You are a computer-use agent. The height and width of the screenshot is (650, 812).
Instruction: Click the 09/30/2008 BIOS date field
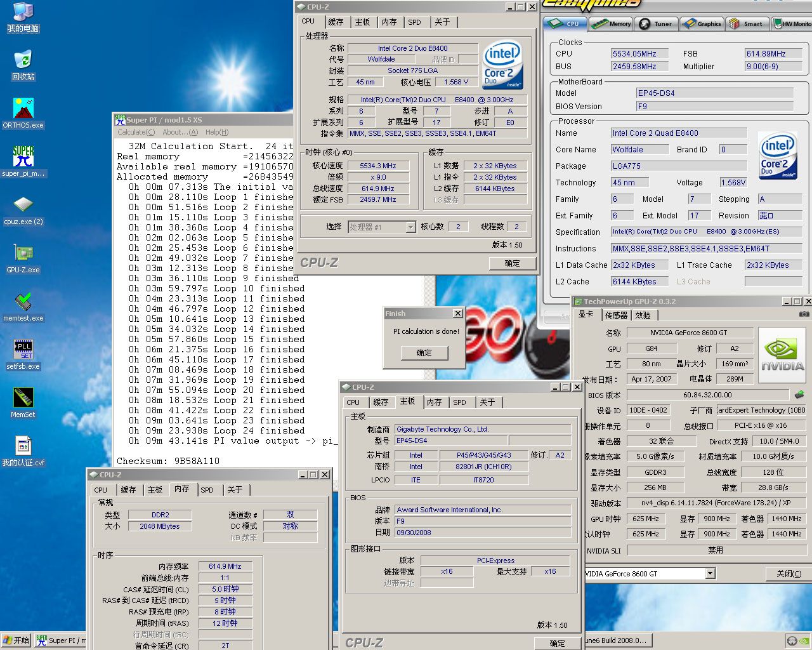click(483, 533)
